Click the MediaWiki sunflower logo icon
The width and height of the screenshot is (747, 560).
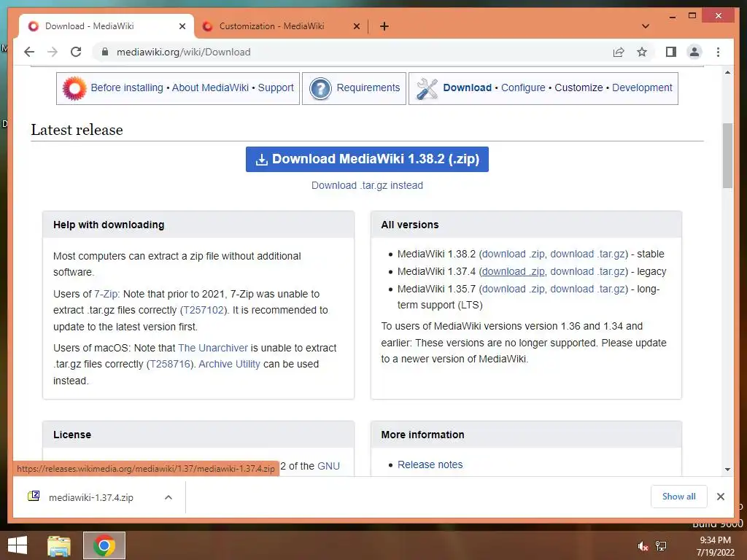74,88
